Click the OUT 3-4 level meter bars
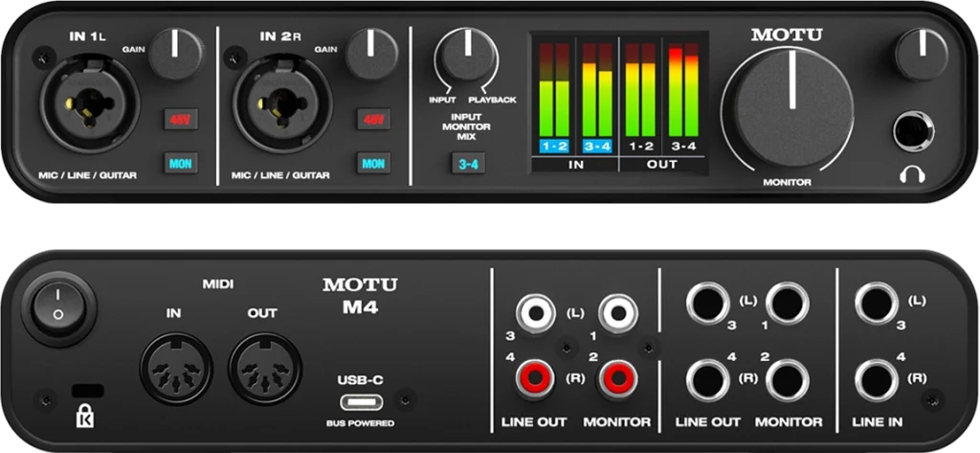 point(683,89)
